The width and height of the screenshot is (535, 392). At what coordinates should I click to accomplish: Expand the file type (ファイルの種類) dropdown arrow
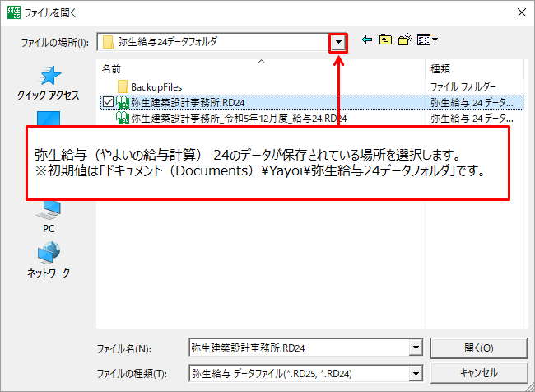[x=416, y=374]
